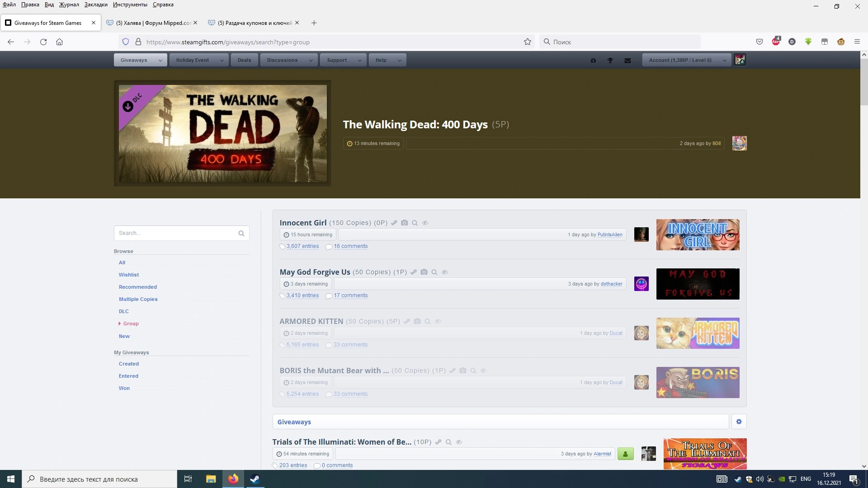Open the ARMORED KITTEN game thumbnail

698,333
